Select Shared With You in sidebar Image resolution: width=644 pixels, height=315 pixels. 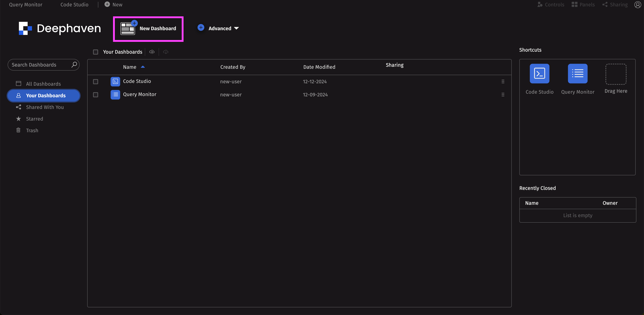click(45, 107)
